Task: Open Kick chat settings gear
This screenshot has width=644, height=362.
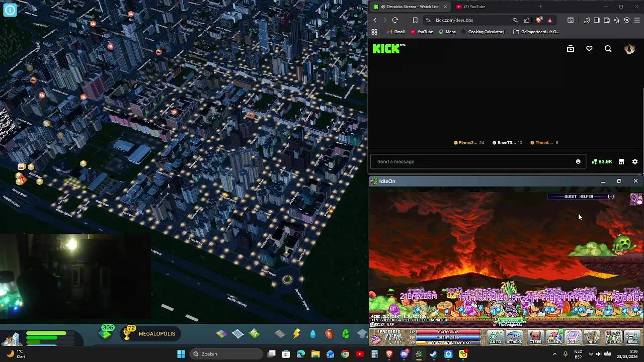Action: [635, 162]
